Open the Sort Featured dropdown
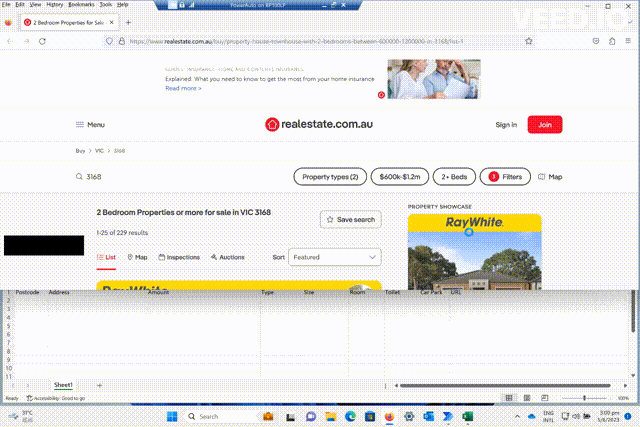 tap(335, 257)
